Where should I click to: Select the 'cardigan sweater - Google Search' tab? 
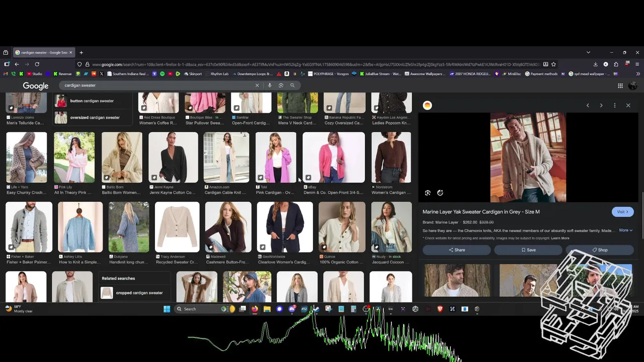tap(44, 53)
